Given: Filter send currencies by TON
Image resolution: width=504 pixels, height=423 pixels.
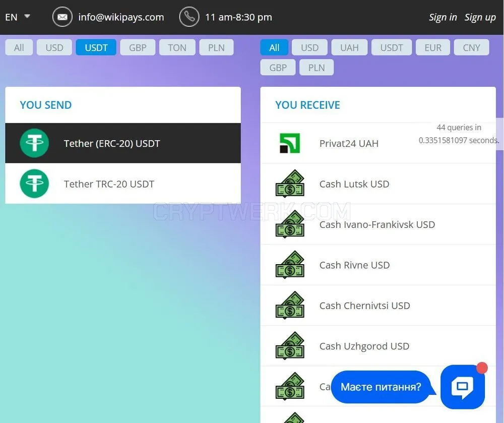Looking at the screenshot, I should [177, 47].
